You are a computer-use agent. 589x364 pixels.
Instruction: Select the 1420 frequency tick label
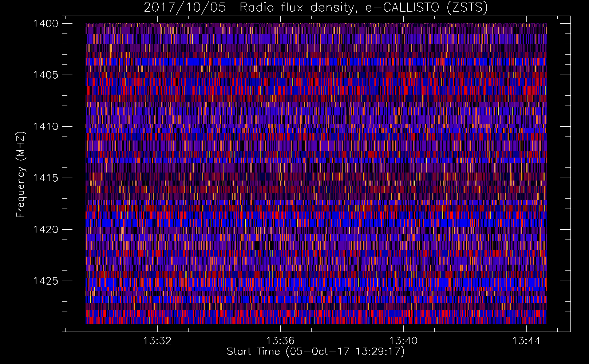(46, 230)
